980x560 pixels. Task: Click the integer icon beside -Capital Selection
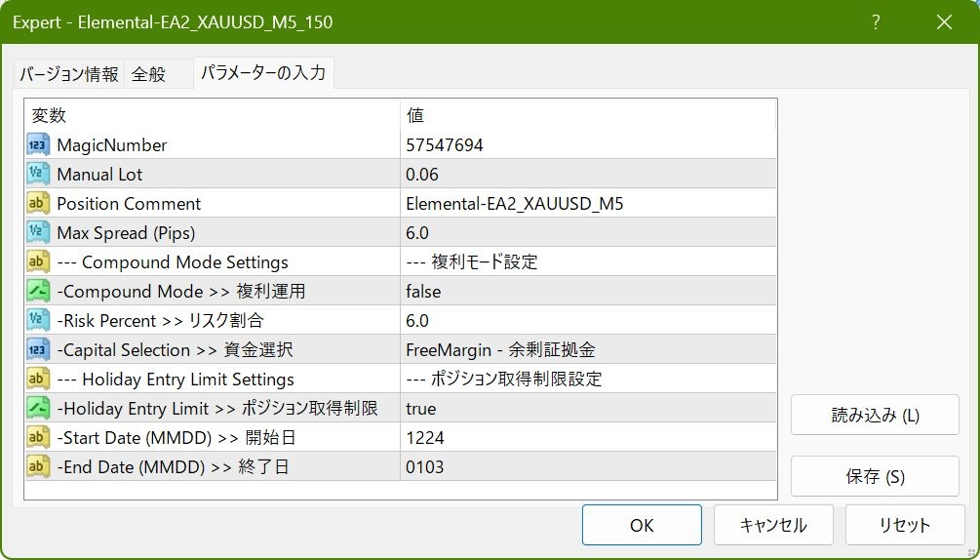tap(38, 350)
